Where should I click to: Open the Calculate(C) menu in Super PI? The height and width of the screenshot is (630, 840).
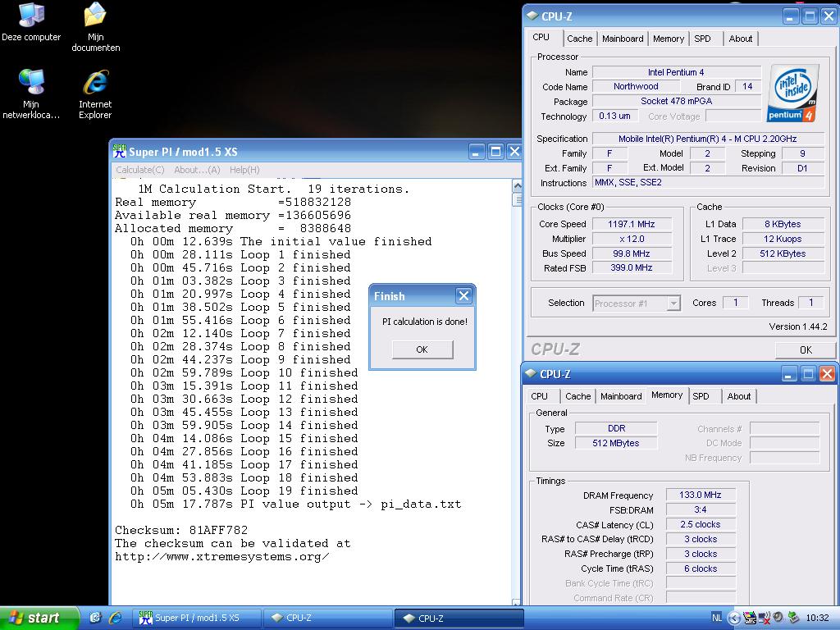click(x=139, y=170)
